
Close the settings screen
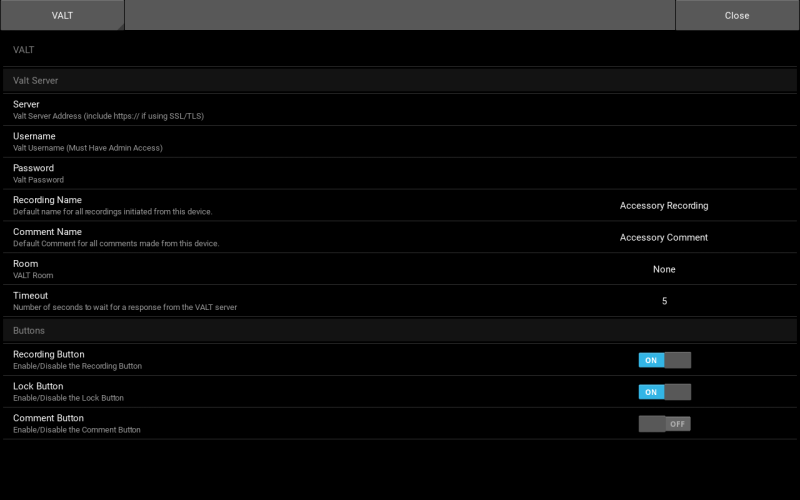click(737, 15)
